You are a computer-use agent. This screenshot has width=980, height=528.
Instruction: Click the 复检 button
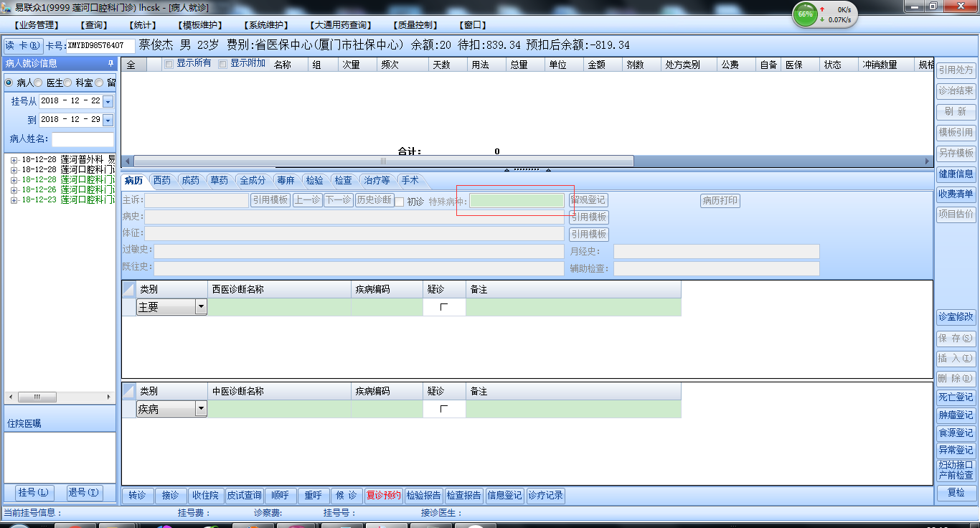tap(956, 493)
